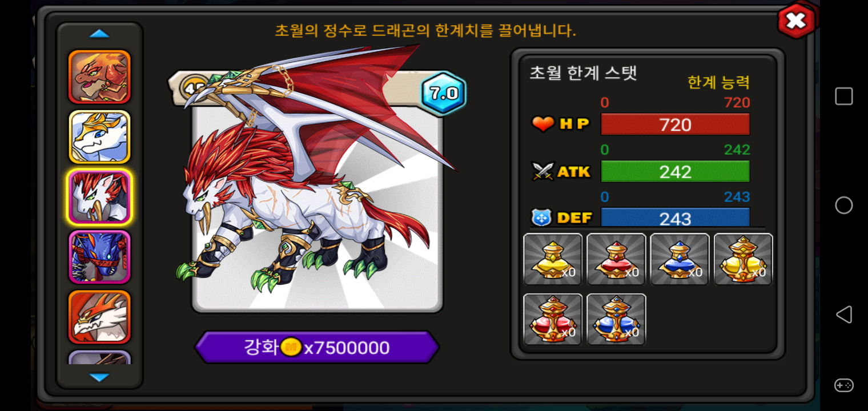This screenshot has height=411, width=868.
Task: Tap the 7.0 hexagon grade badge
Action: [444, 94]
